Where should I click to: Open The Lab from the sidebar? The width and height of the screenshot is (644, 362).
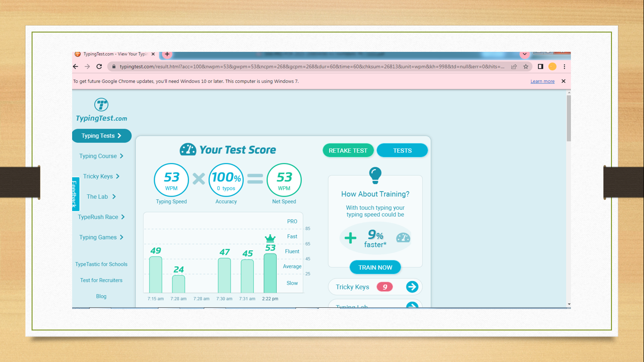click(101, 197)
